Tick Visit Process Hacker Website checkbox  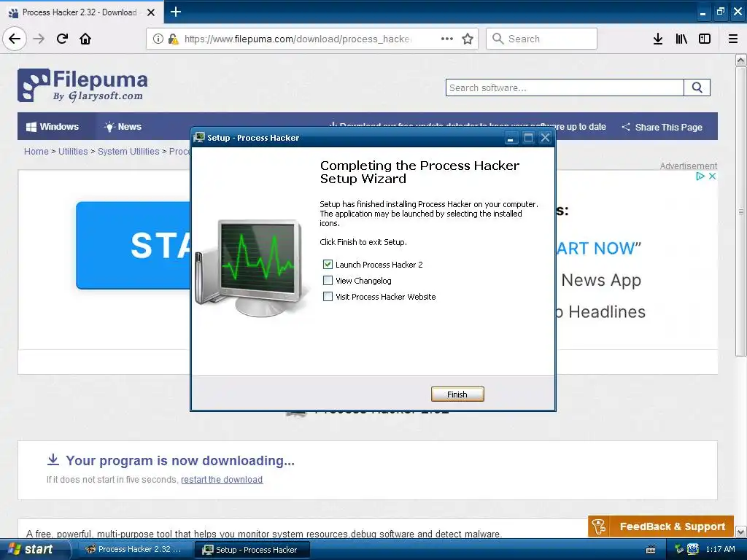coord(328,297)
